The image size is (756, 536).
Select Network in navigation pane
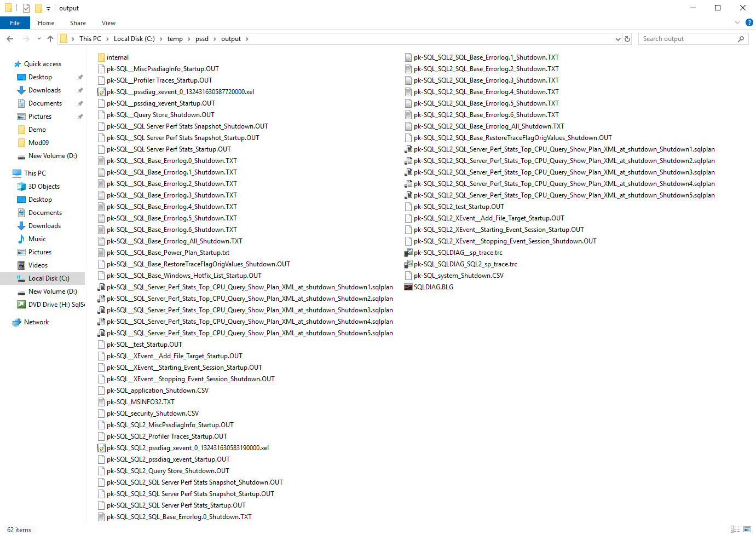pos(36,322)
